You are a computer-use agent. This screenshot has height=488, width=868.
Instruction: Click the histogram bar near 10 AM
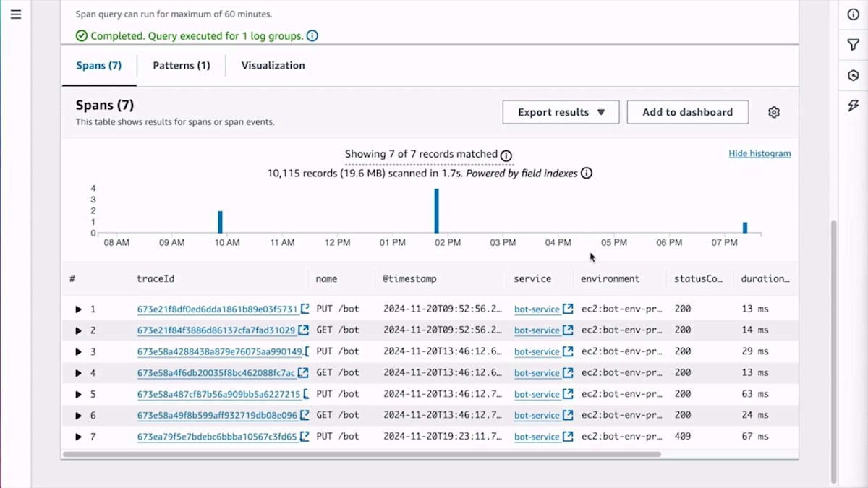[x=220, y=222]
